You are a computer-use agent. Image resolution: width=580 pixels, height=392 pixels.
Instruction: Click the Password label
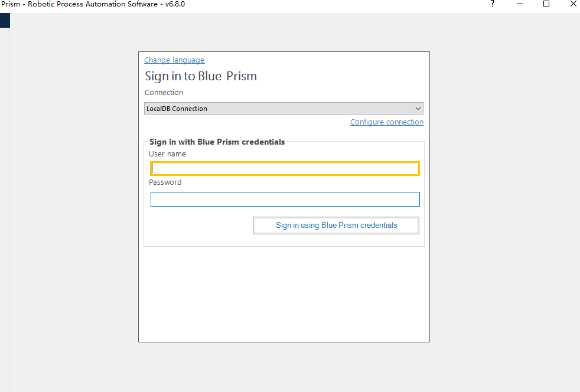(165, 182)
